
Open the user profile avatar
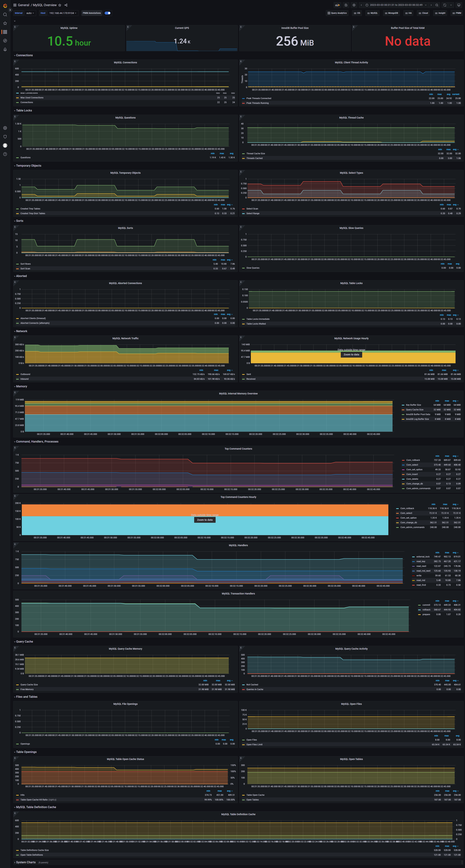(x=5, y=146)
